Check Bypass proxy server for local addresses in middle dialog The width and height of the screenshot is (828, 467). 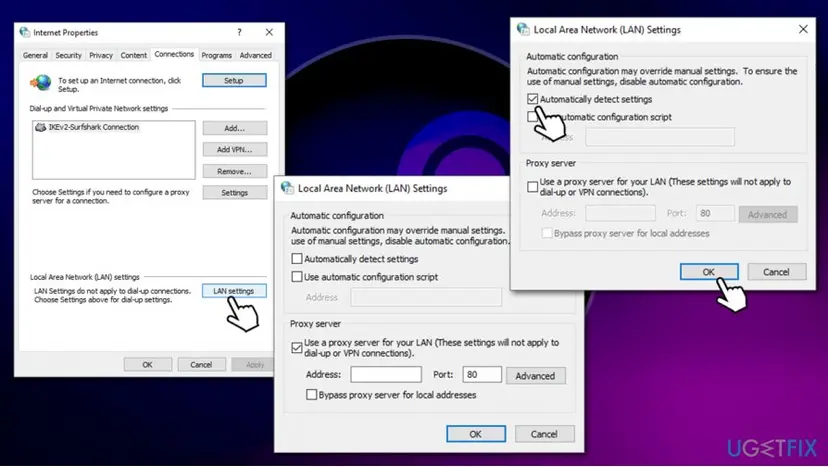312,395
